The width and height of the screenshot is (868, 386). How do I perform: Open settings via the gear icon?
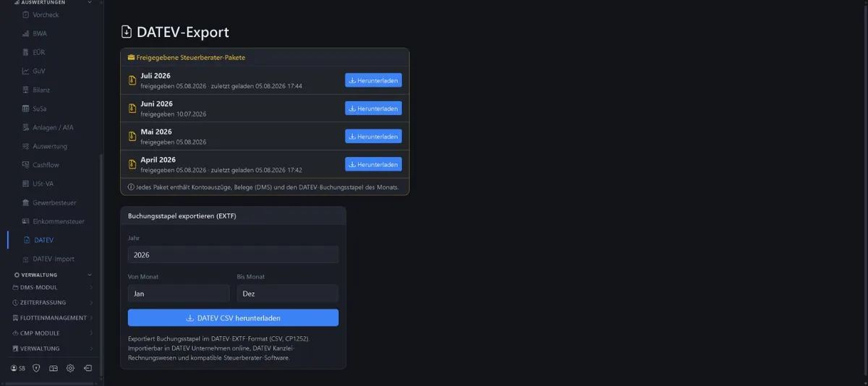(70, 368)
